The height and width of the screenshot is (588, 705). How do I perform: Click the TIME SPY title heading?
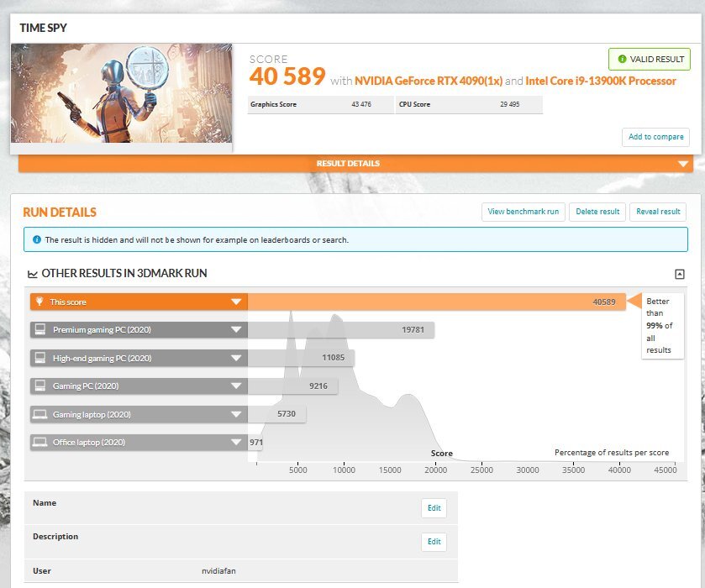(x=43, y=28)
